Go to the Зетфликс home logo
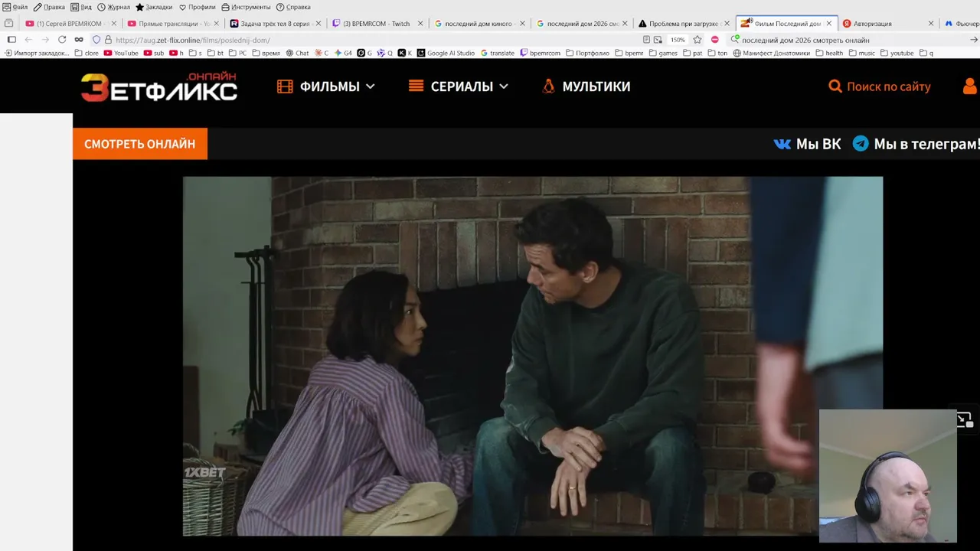The image size is (980, 551). pos(159,87)
